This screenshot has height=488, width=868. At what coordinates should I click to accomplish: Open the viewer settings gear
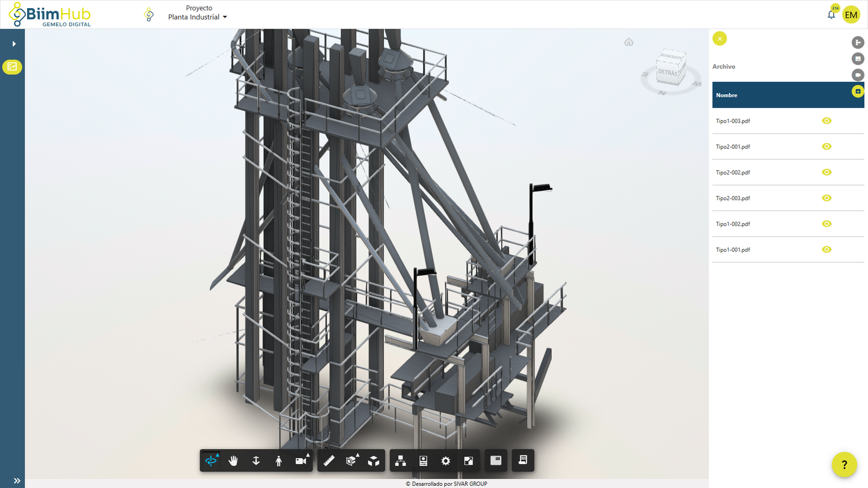[445, 460]
